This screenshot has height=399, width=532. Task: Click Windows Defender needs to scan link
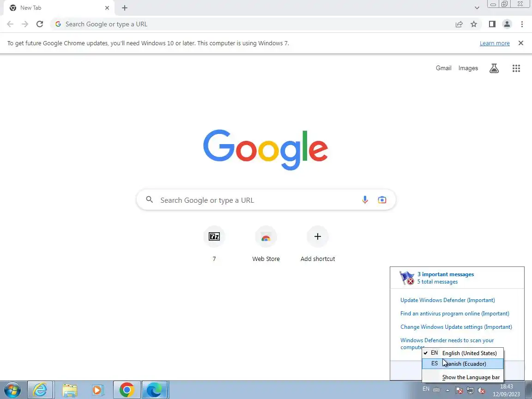447,340
